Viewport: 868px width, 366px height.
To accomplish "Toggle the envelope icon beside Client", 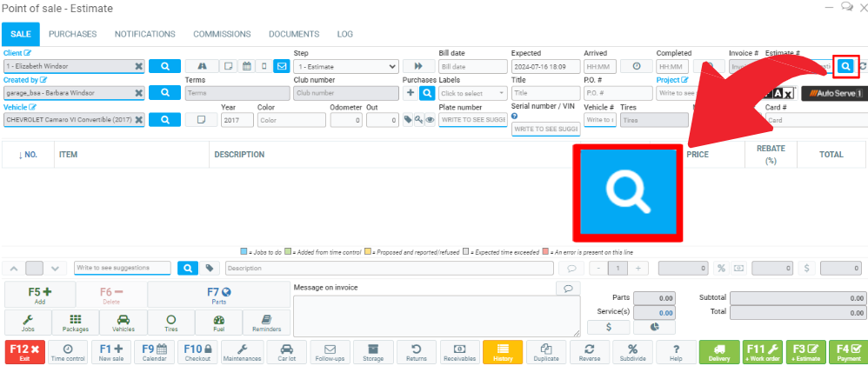I will point(281,66).
